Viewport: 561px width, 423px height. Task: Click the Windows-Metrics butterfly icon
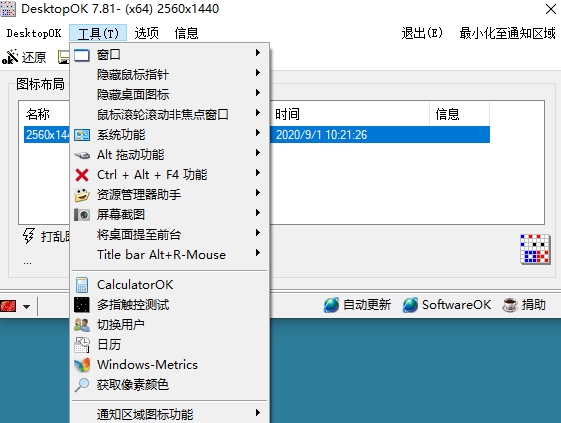82,365
